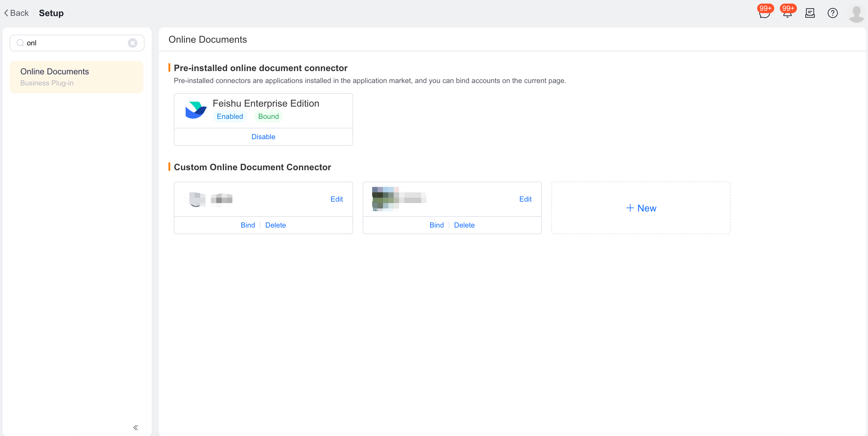868x436 pixels.
Task: Go Back from Setup
Action: [16, 13]
